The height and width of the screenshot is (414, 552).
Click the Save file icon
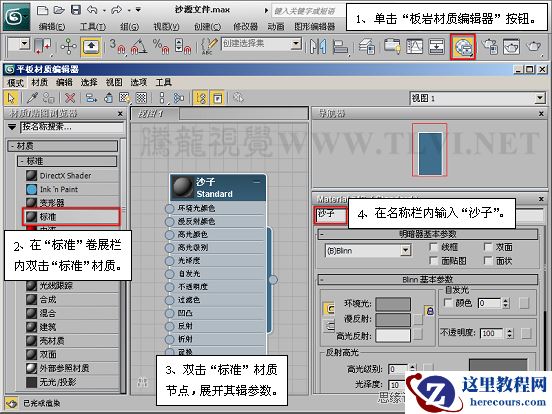tap(76, 10)
